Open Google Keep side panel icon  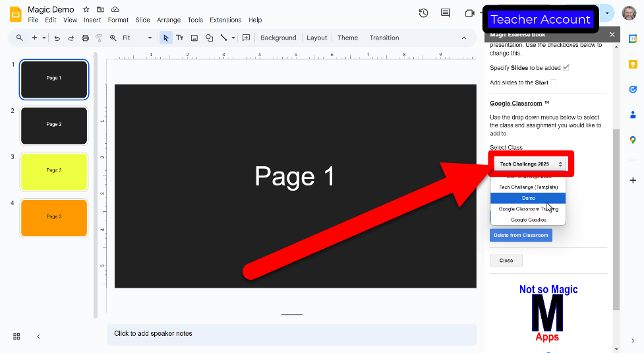click(x=633, y=64)
